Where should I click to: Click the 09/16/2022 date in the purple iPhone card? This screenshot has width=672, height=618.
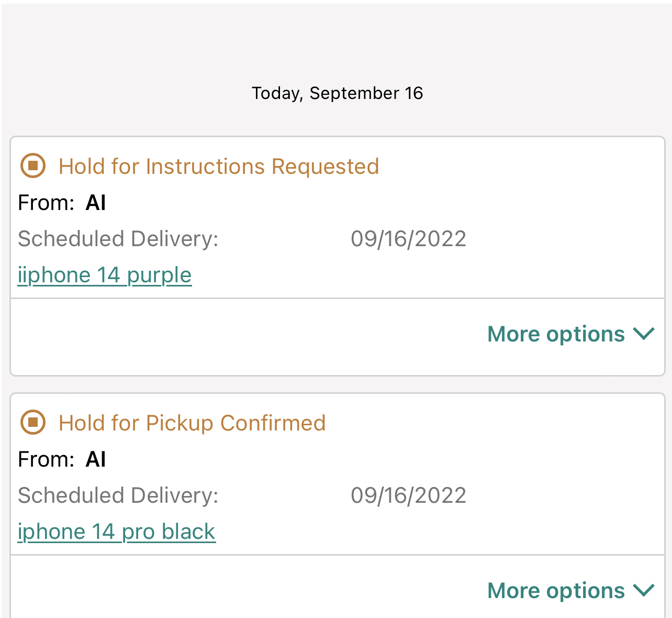408,239
